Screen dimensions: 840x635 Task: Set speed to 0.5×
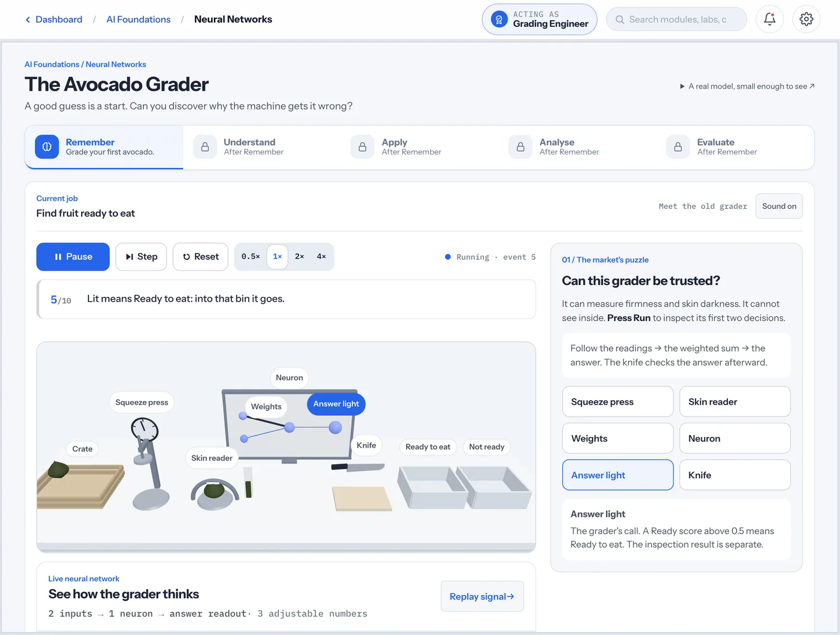pyautogui.click(x=250, y=256)
